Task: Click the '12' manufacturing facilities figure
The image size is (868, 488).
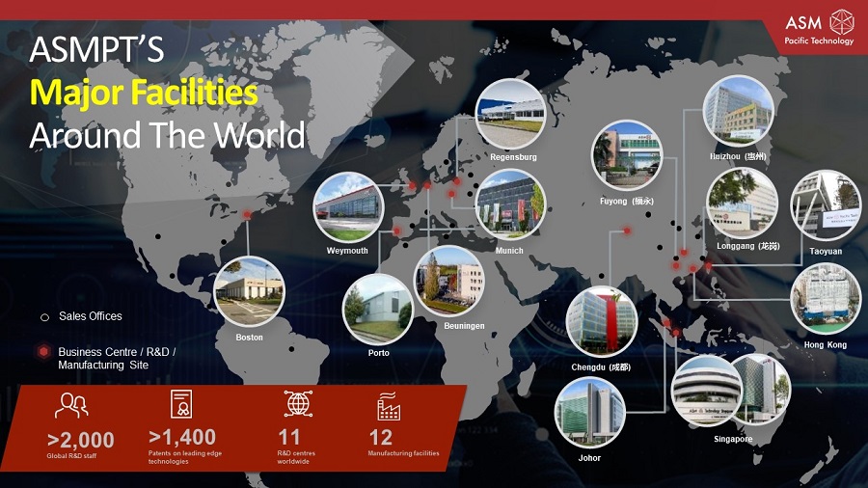Action: coord(381,438)
